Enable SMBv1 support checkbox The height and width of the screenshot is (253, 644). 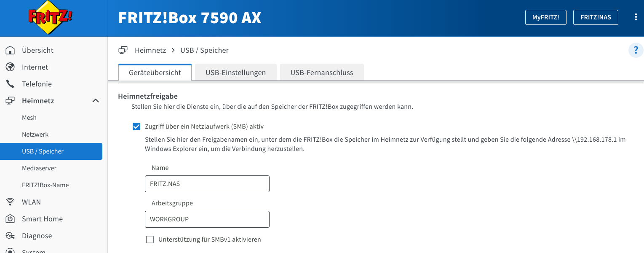coord(150,240)
